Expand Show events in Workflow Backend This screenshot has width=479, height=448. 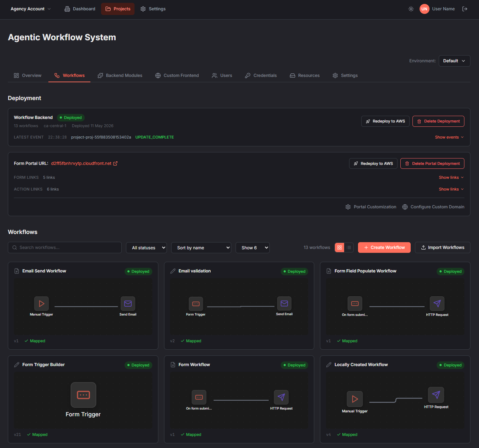coord(449,137)
